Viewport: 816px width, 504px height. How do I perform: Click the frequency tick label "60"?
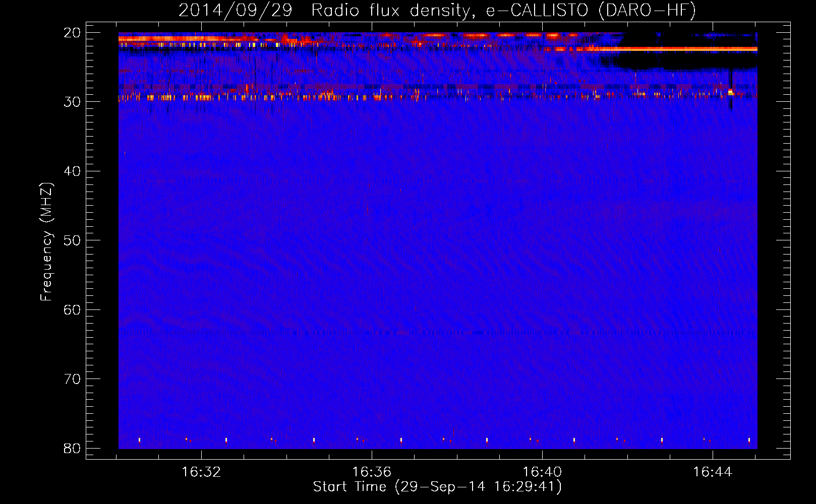pos(72,310)
